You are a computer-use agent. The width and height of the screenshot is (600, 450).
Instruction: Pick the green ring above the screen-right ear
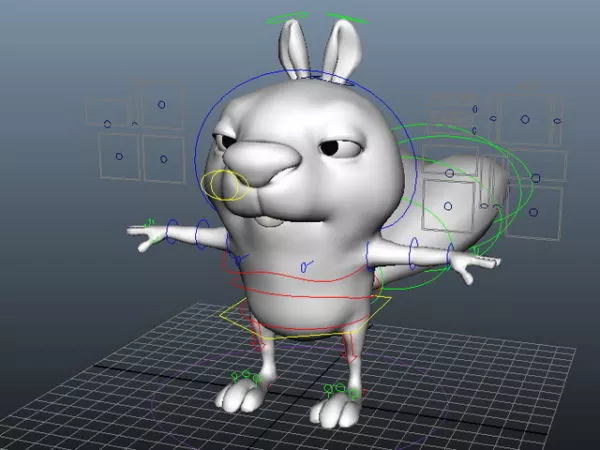[x=347, y=18]
